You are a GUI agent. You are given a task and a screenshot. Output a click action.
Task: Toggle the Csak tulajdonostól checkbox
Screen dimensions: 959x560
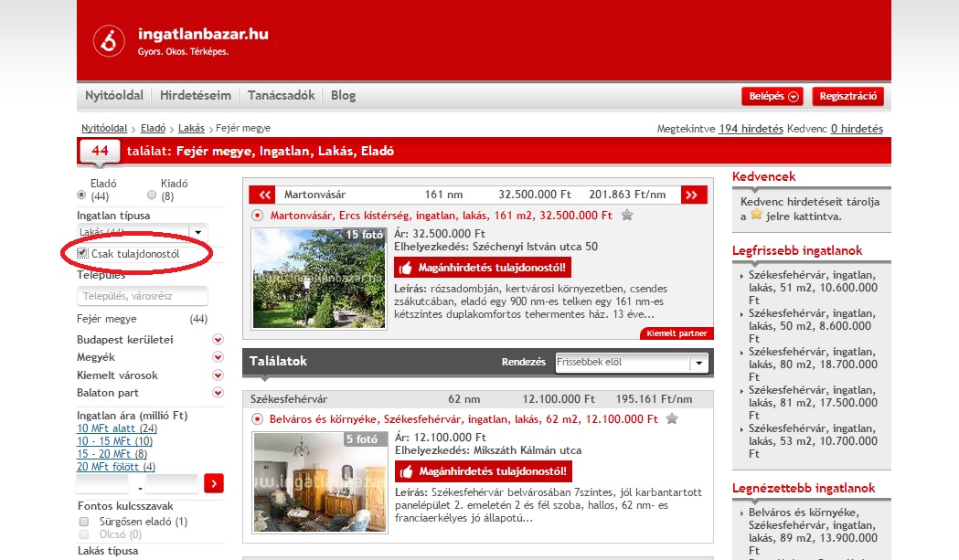83,253
